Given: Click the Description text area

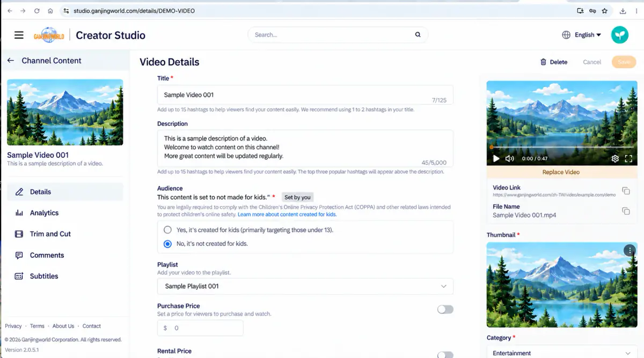Looking at the screenshot, I should pos(305,148).
